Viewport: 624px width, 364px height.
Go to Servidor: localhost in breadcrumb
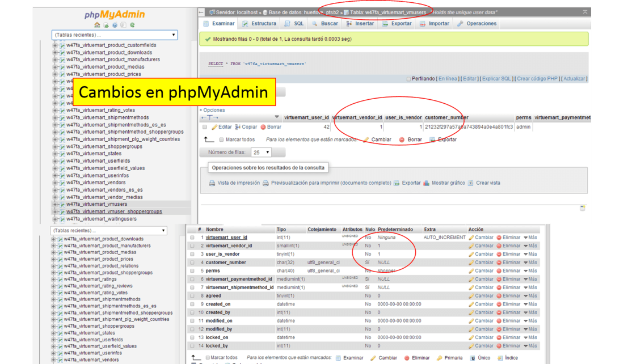[234, 12]
